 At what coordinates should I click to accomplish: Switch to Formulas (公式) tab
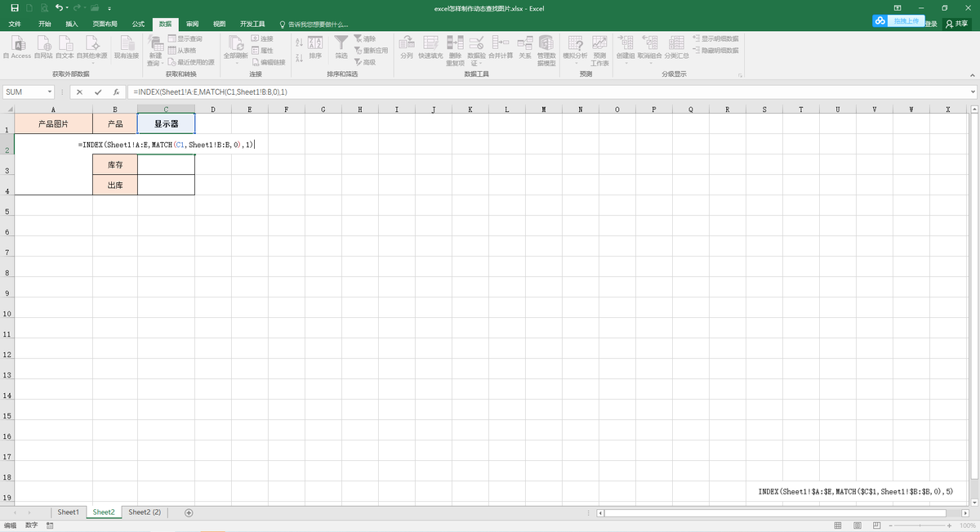tap(138, 25)
